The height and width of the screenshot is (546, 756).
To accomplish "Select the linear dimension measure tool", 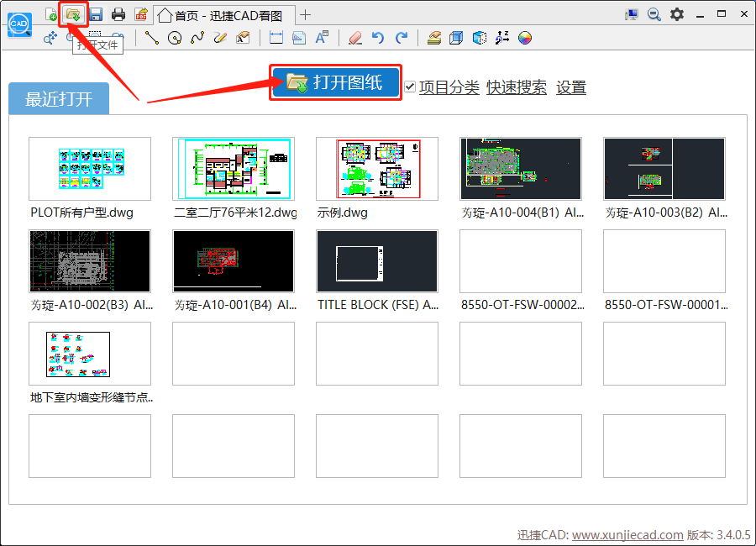I will pyautogui.click(x=276, y=38).
